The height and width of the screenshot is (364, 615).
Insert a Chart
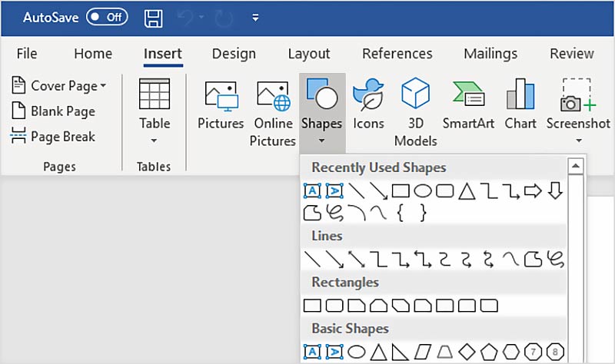520,108
